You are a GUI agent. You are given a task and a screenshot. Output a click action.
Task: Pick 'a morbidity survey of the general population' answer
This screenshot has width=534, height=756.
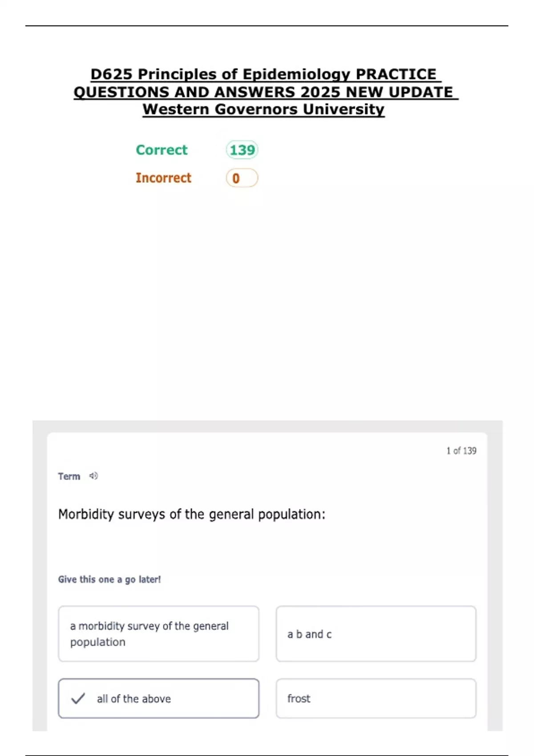[x=158, y=634]
